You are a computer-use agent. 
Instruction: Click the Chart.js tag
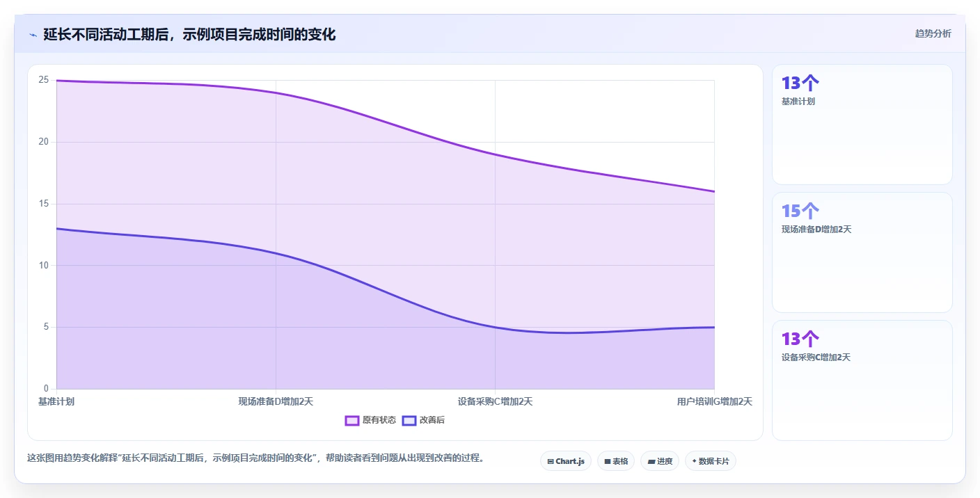click(x=565, y=461)
